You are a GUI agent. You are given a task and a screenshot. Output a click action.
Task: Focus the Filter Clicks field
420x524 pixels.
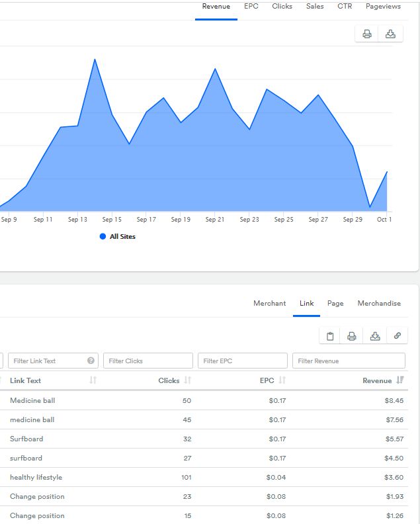coord(148,361)
